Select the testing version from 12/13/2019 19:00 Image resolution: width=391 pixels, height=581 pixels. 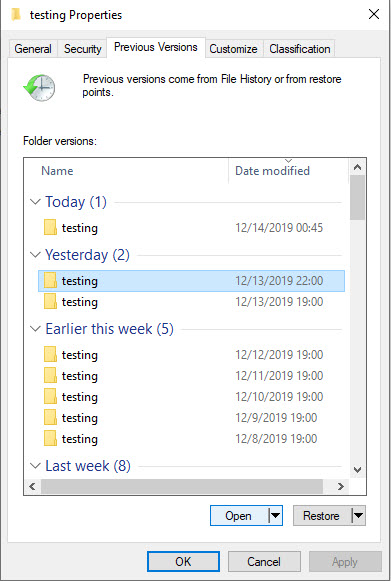coord(191,302)
